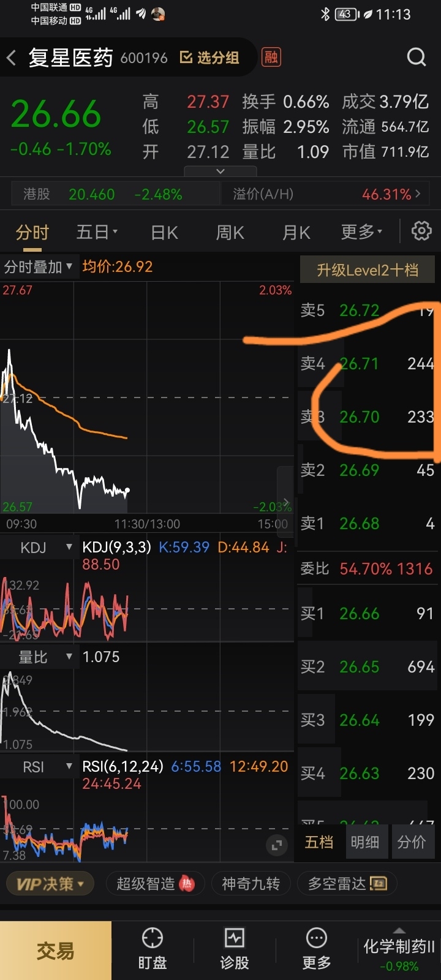Expand quote details chevron below price data
The height and width of the screenshot is (980, 441).
(221, 171)
